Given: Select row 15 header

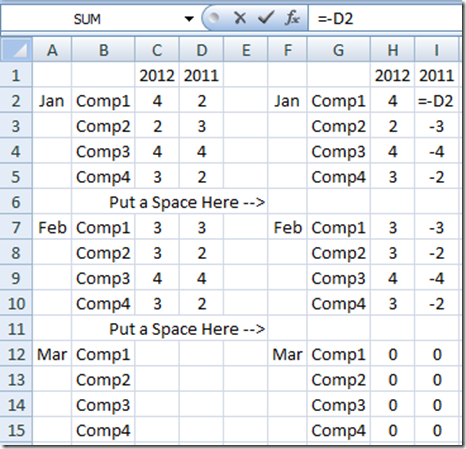Looking at the screenshot, I should tap(16, 430).
